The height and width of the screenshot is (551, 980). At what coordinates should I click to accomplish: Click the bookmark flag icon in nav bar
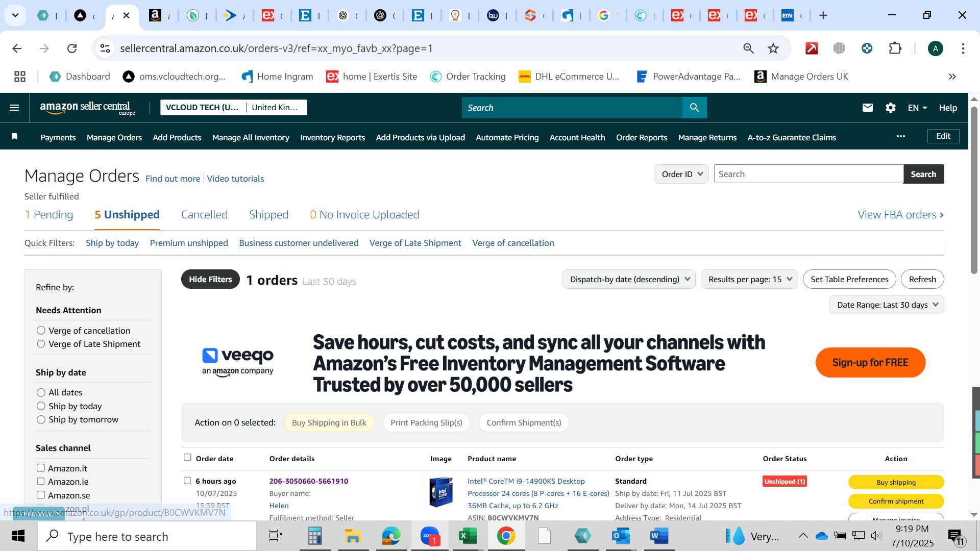click(15, 136)
